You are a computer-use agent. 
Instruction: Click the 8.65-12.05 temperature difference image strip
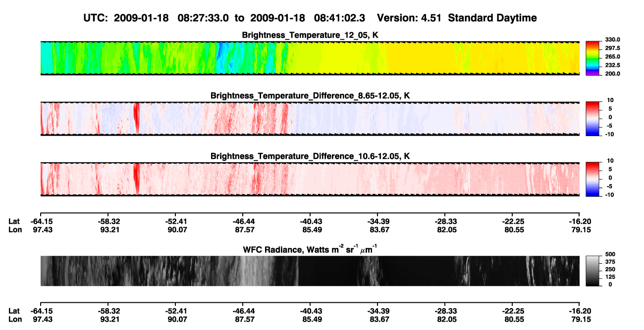pos(310,119)
